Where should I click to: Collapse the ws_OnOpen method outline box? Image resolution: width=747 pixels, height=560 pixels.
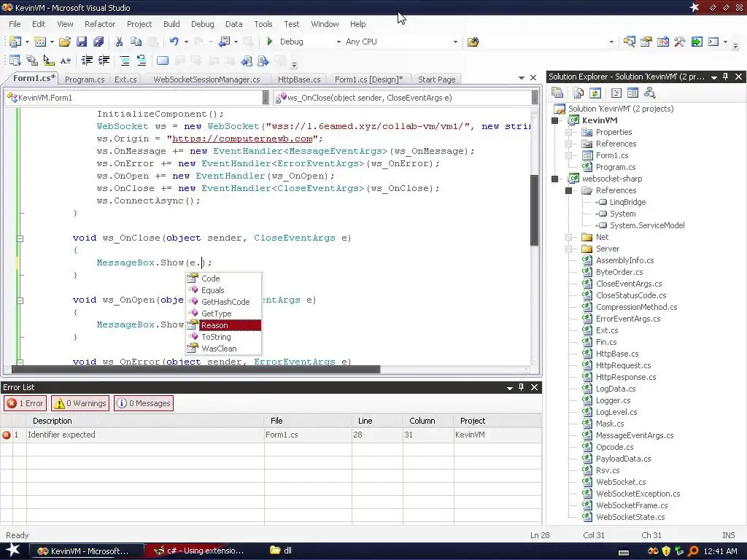[x=20, y=300]
